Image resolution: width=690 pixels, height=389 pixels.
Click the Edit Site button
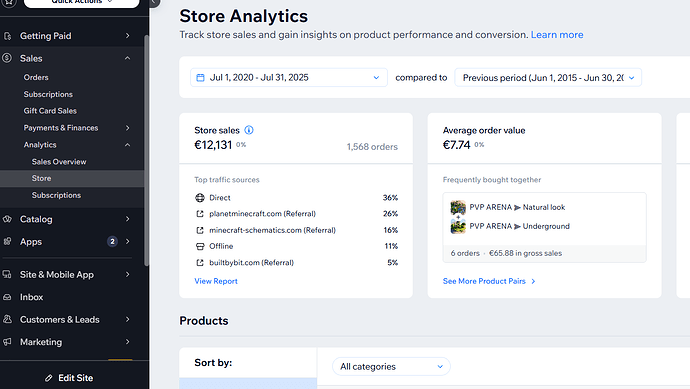tap(69, 378)
